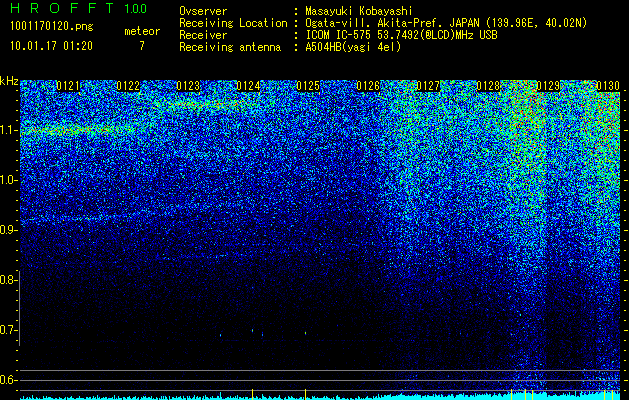This screenshot has width=629, height=400.
Task: Click the yellow meteor tick beneath 0125
Action: coord(306,394)
